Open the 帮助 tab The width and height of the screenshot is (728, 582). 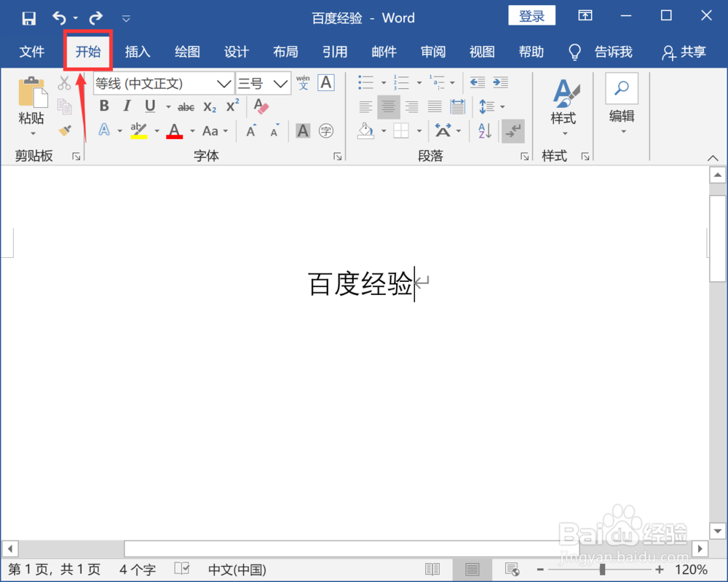pos(531,52)
